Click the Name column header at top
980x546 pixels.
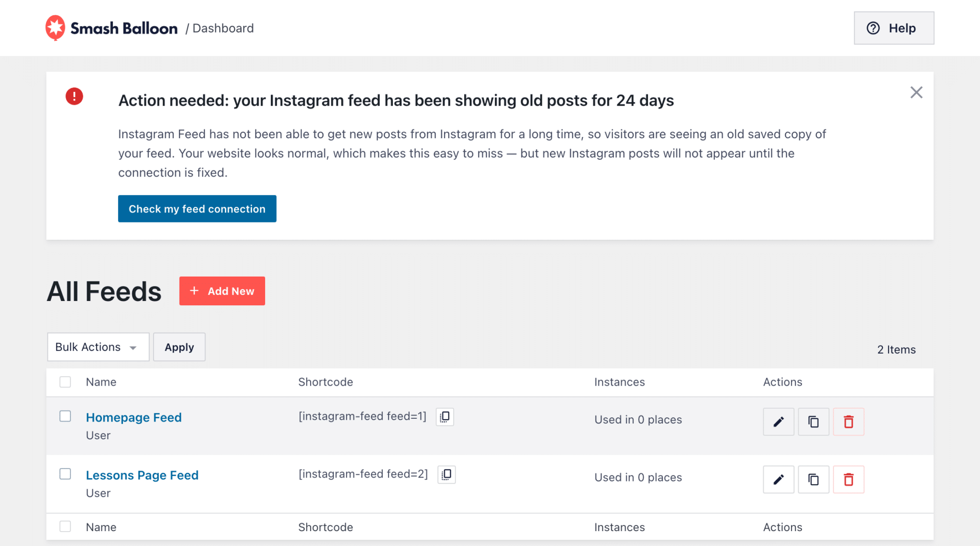tap(101, 382)
